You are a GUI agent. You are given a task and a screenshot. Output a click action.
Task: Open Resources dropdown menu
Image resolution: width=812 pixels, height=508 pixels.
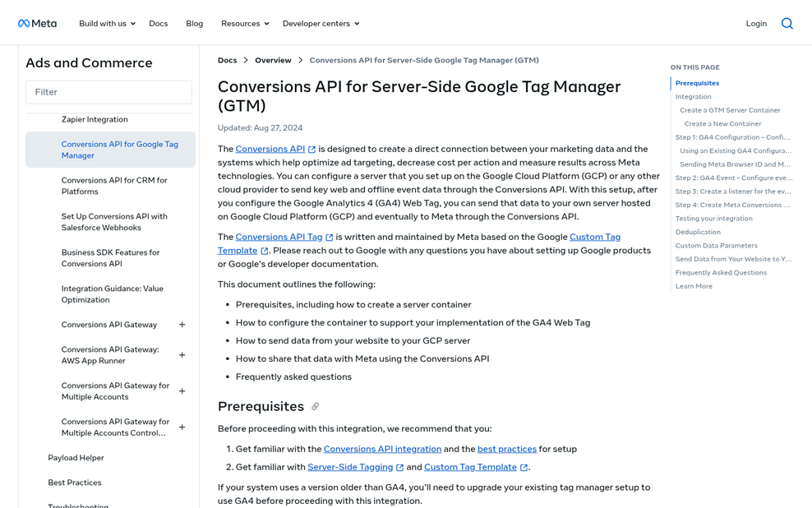point(245,23)
